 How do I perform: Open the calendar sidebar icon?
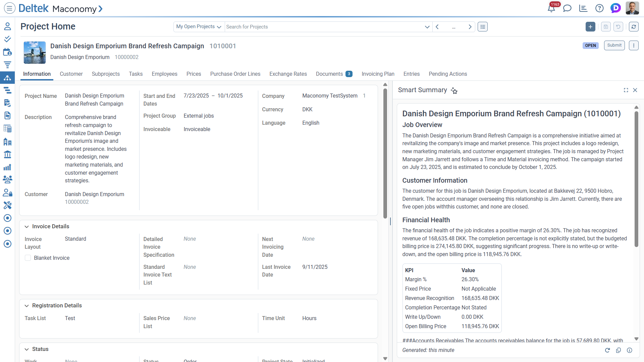click(x=7, y=52)
